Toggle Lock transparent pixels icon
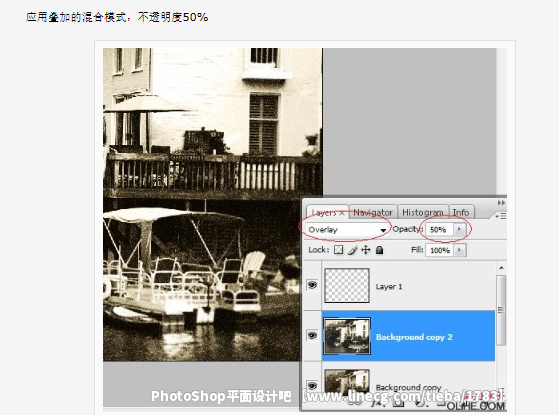 pyautogui.click(x=339, y=250)
